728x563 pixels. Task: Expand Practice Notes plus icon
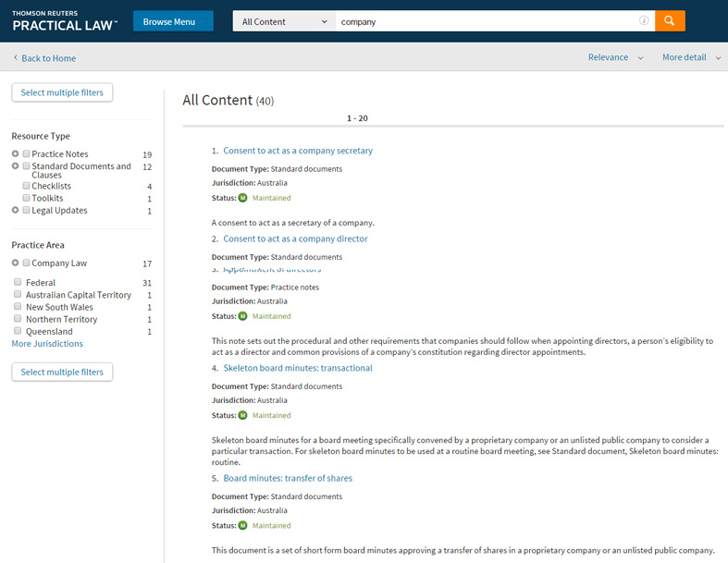pos(16,154)
